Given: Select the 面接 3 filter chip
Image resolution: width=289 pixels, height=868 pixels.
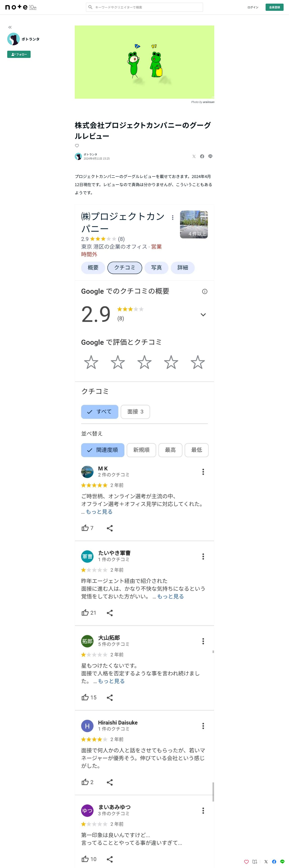Looking at the screenshot, I should click(x=135, y=412).
